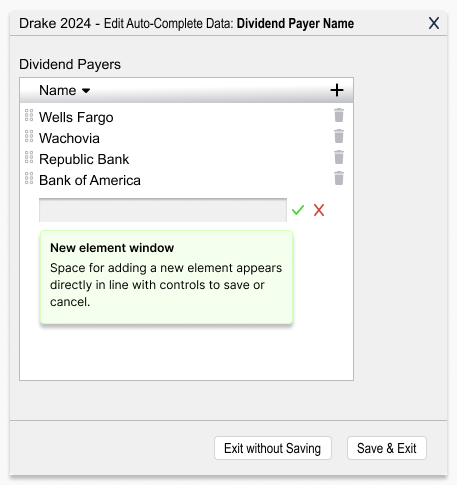457x485 pixels.
Task: Select the Wells Fargo list item
Action: tap(76, 117)
